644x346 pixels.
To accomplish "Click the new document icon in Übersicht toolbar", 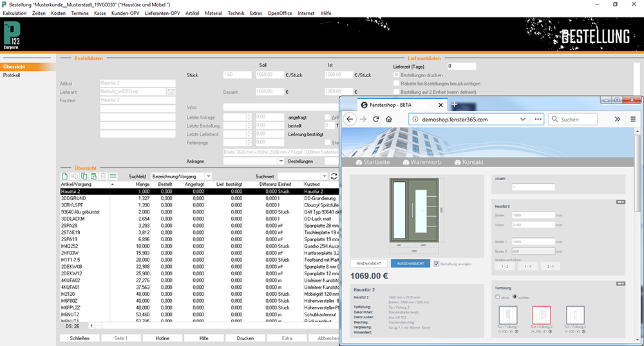I will (64, 176).
